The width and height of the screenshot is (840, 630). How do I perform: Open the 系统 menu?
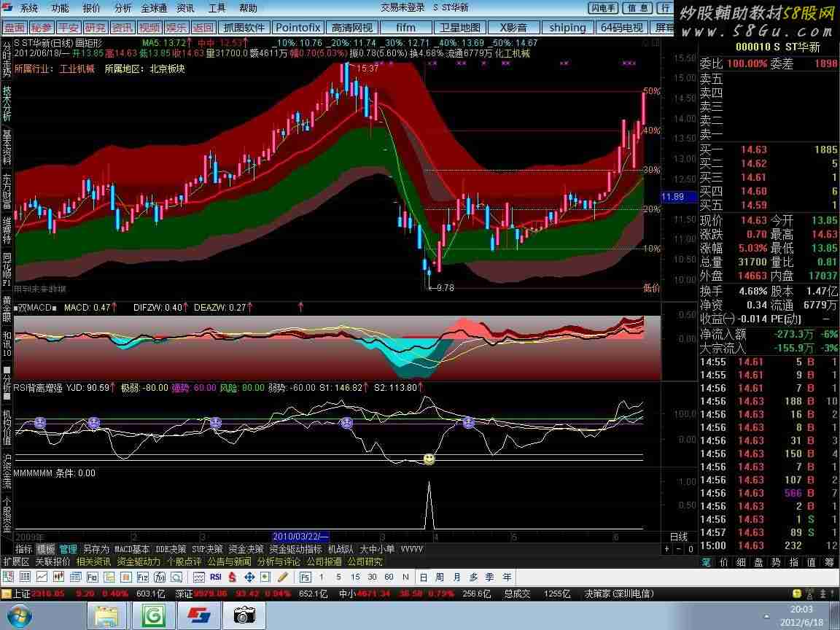[x=29, y=8]
